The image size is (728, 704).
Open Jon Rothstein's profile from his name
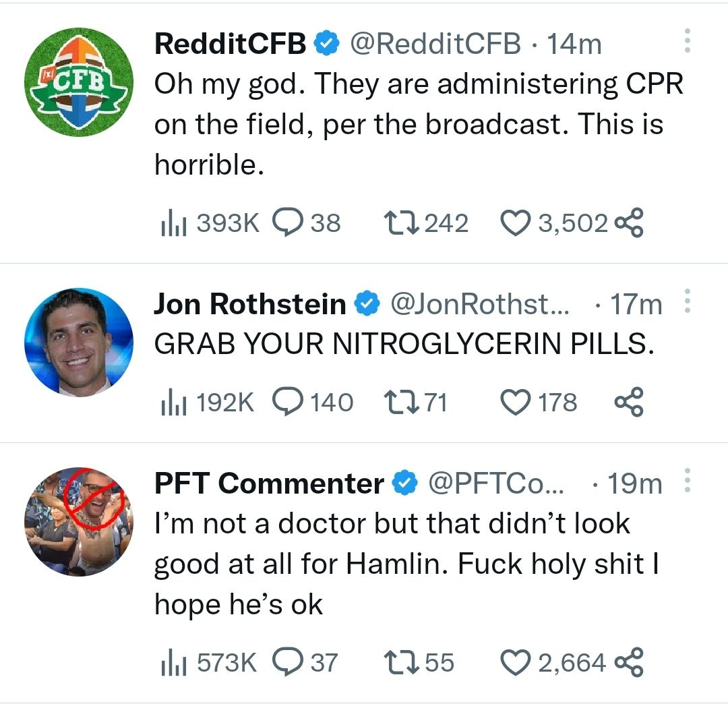coord(249,304)
